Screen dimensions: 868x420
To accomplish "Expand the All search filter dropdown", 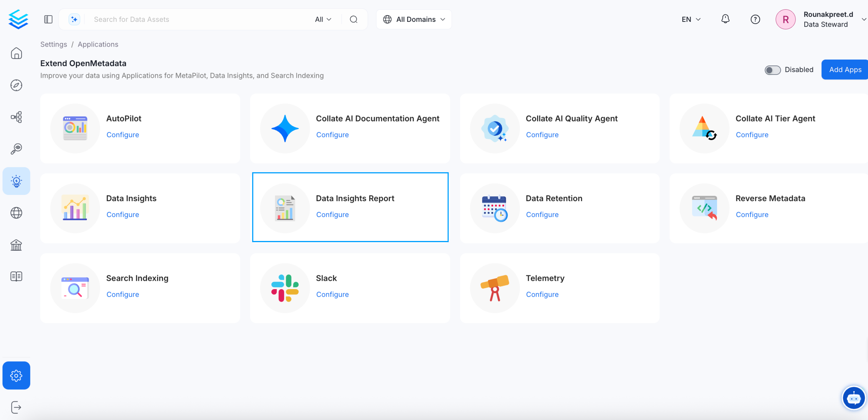I will pos(322,19).
